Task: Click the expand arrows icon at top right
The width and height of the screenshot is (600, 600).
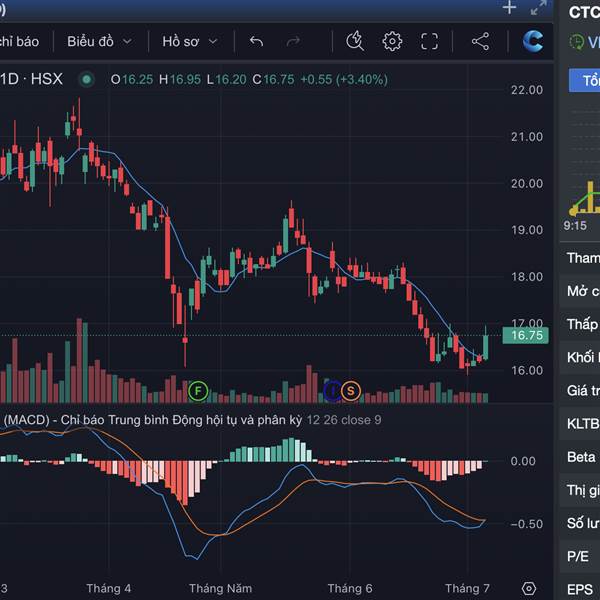Action: click(x=539, y=8)
